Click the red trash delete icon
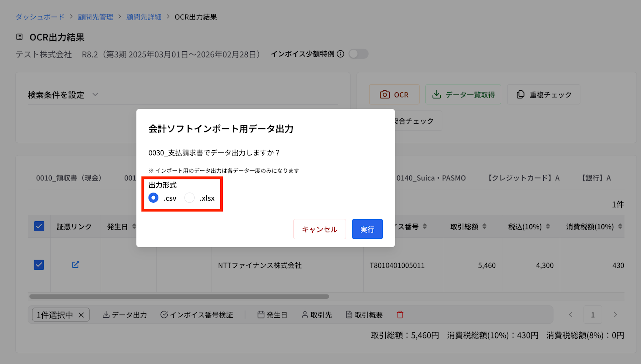This screenshot has height=364, width=641. point(400,315)
